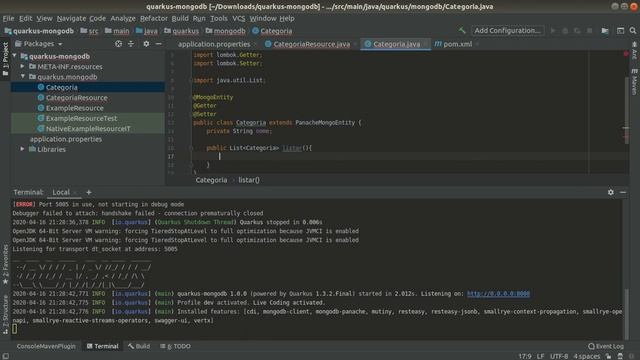This screenshot has width=640, height=360.
Task: Switch to pom.xml editor tab
Action: click(458, 44)
